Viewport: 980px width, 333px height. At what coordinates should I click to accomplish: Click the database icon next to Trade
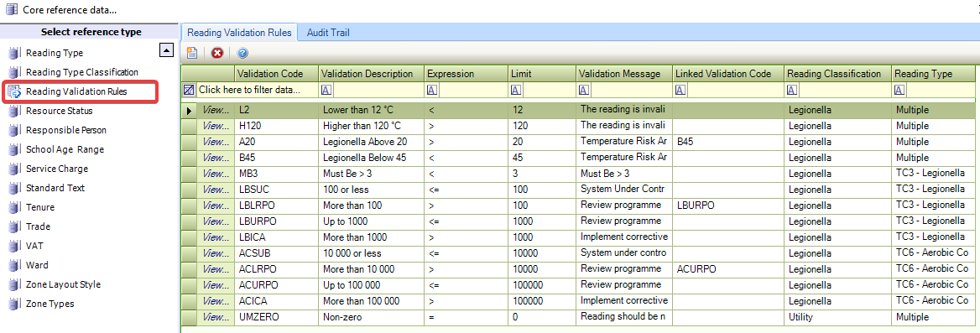(15, 226)
